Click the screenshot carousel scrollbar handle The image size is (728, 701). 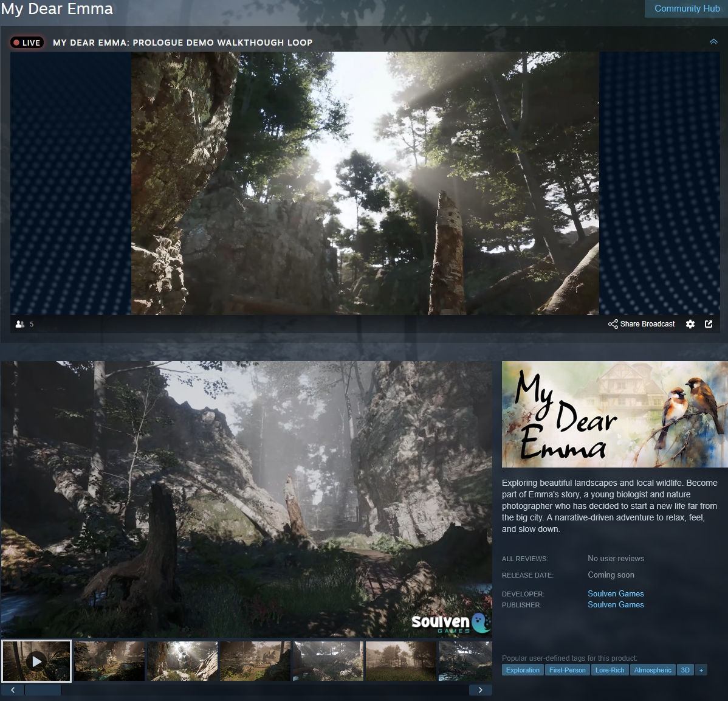coord(43,690)
